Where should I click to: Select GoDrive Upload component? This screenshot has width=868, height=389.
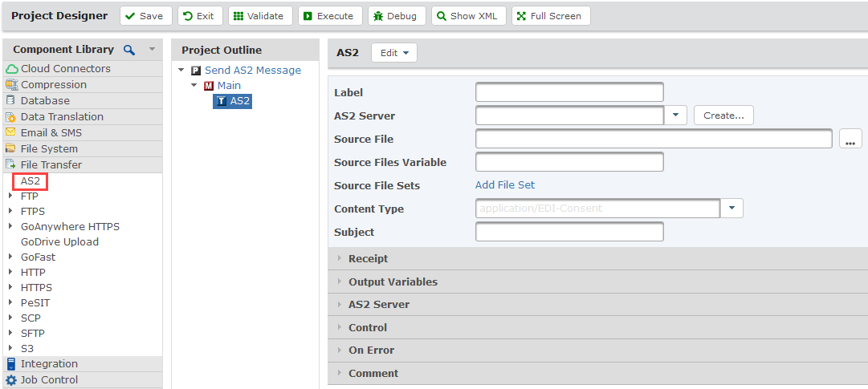click(x=59, y=241)
